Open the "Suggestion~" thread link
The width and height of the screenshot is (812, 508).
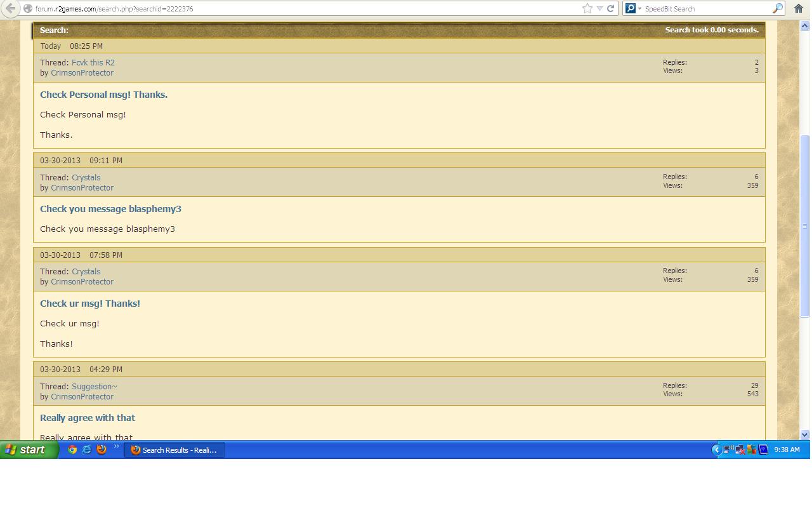(95, 386)
